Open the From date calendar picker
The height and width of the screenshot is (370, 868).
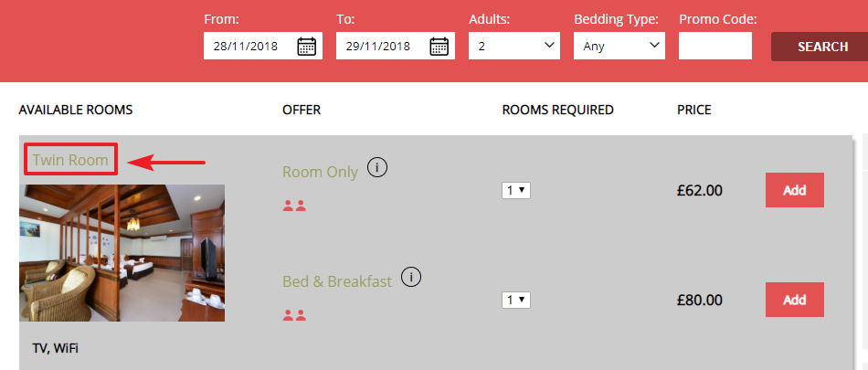[307, 46]
